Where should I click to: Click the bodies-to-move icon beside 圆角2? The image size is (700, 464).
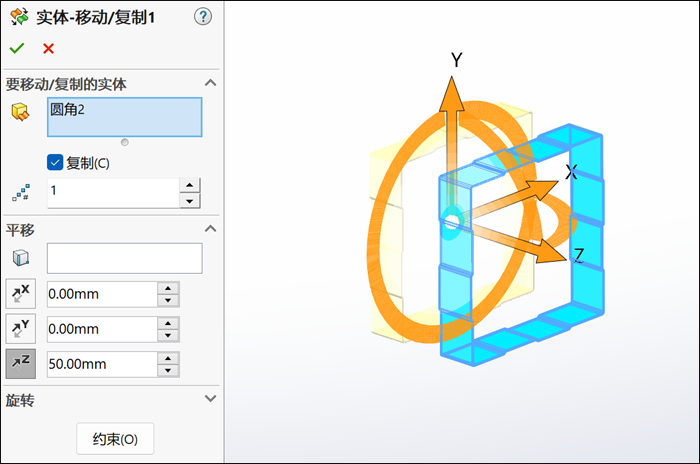20,112
